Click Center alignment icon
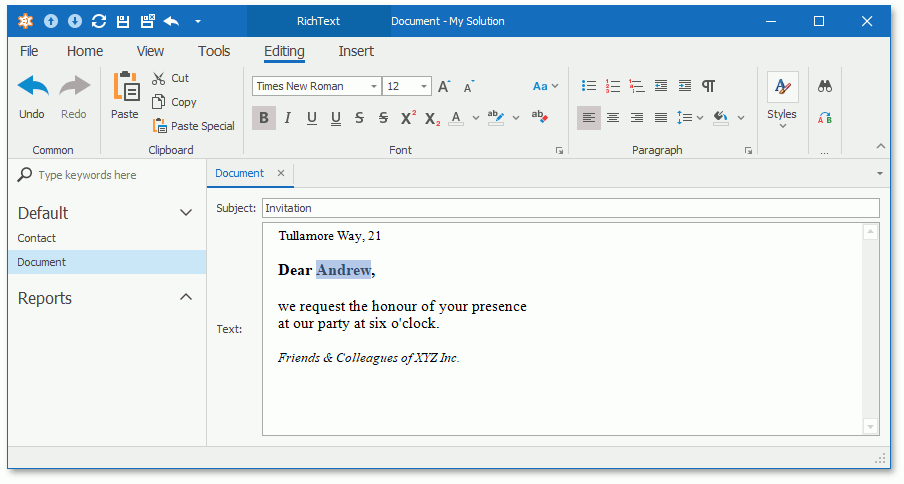This screenshot has height=484, width=904. [x=613, y=118]
